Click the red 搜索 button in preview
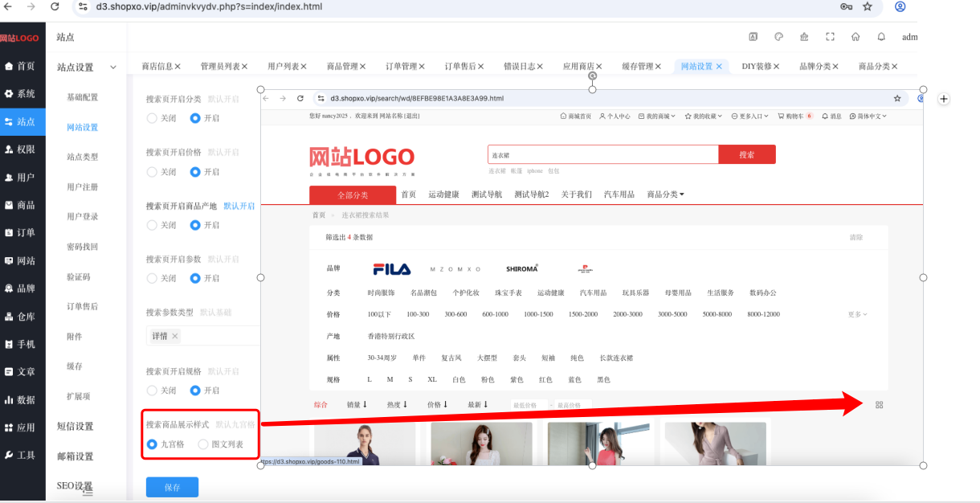The image size is (980, 503). (747, 154)
